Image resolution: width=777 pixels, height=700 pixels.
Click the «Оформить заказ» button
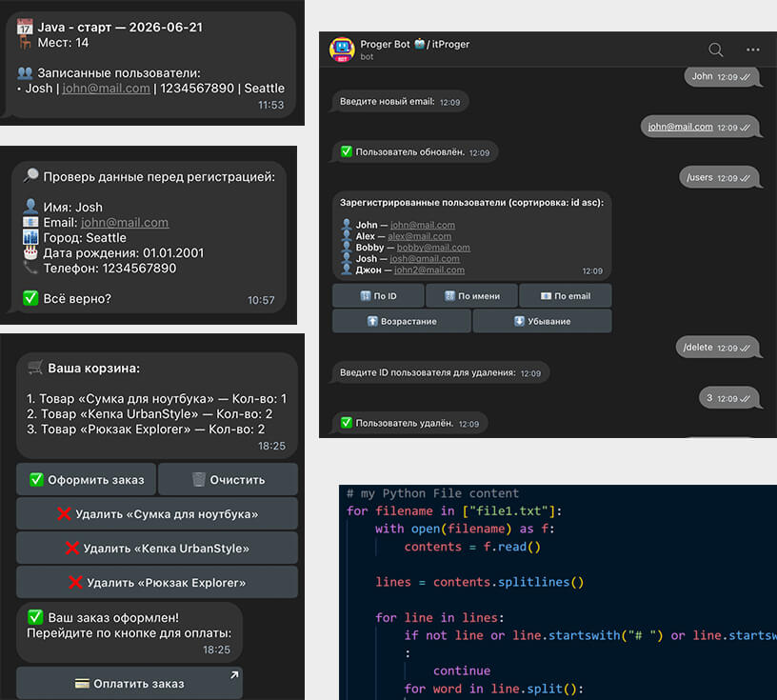pyautogui.click(x=87, y=479)
